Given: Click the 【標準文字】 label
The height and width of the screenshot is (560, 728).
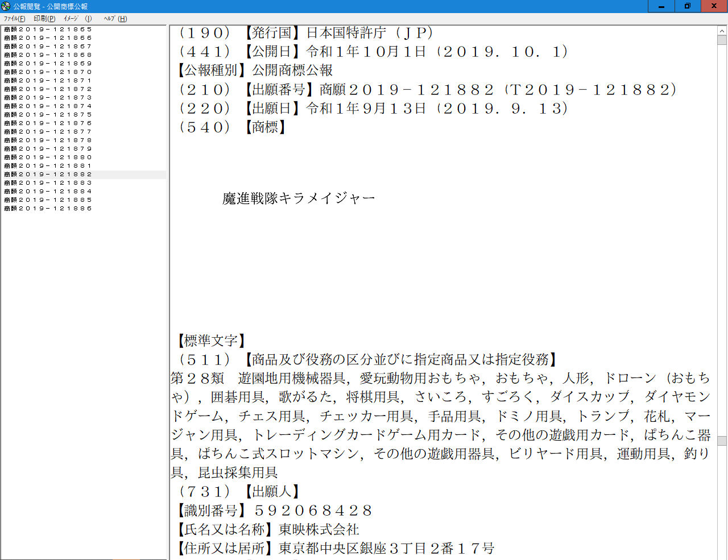Looking at the screenshot, I should (212, 341).
